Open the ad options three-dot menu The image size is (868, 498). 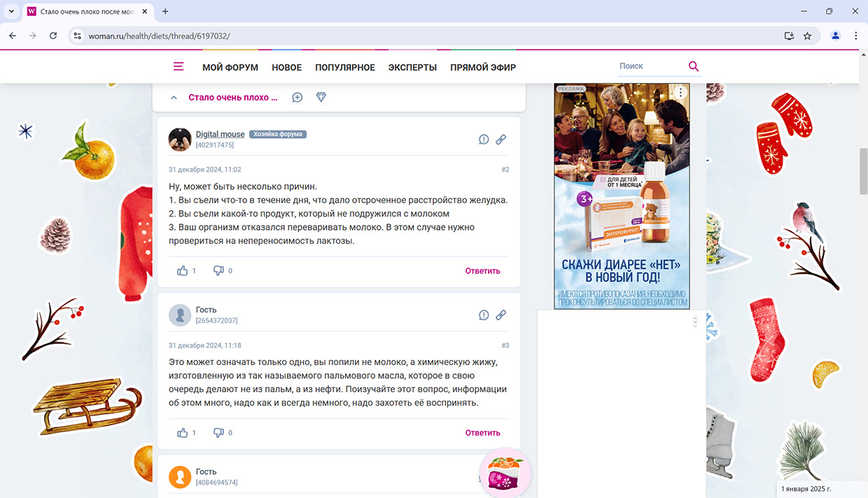[x=680, y=92]
